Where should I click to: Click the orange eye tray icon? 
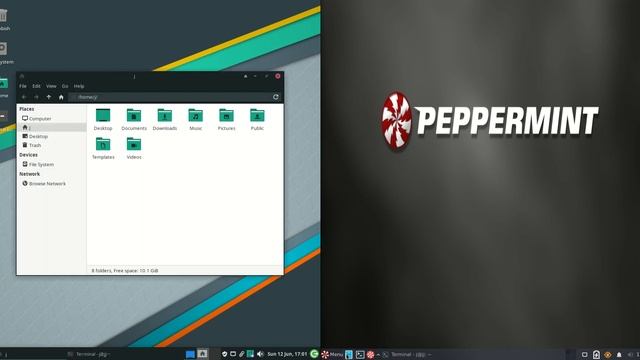(x=608, y=355)
